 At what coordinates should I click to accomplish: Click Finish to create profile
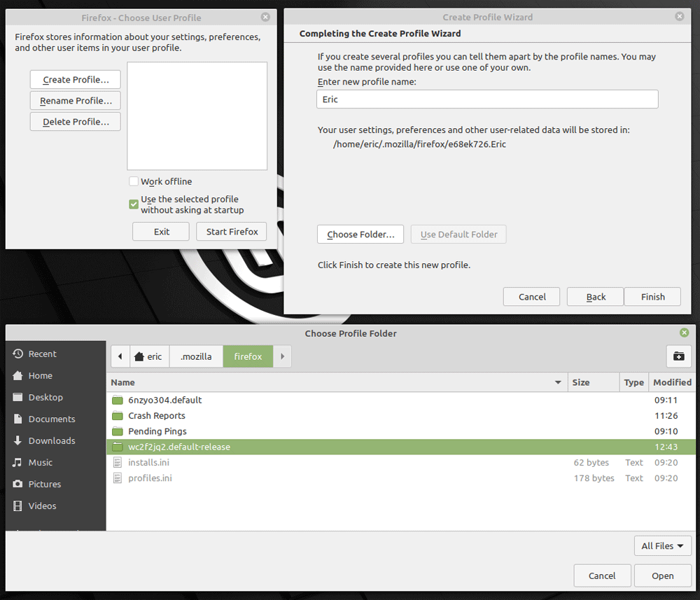point(652,297)
